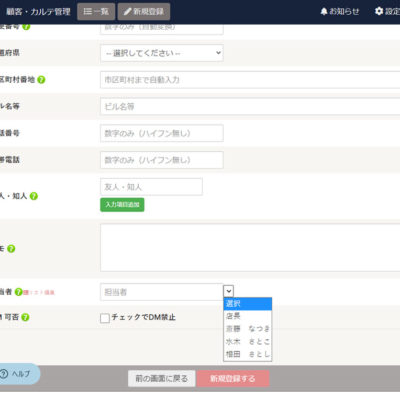
Task: Select 店長 from the staff list
Action: tap(248, 316)
